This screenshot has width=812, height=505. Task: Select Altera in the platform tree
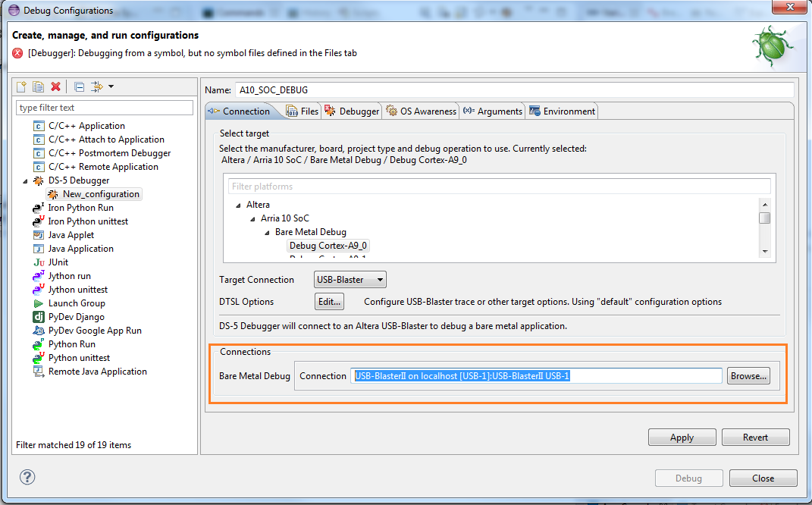click(258, 205)
